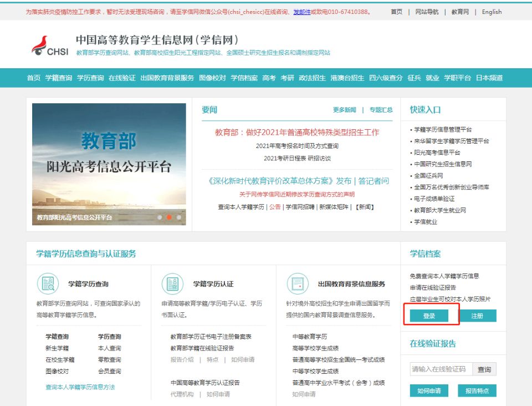Screen dimensions: 532x406
Task: Switch to English site version
Action: coord(492,12)
